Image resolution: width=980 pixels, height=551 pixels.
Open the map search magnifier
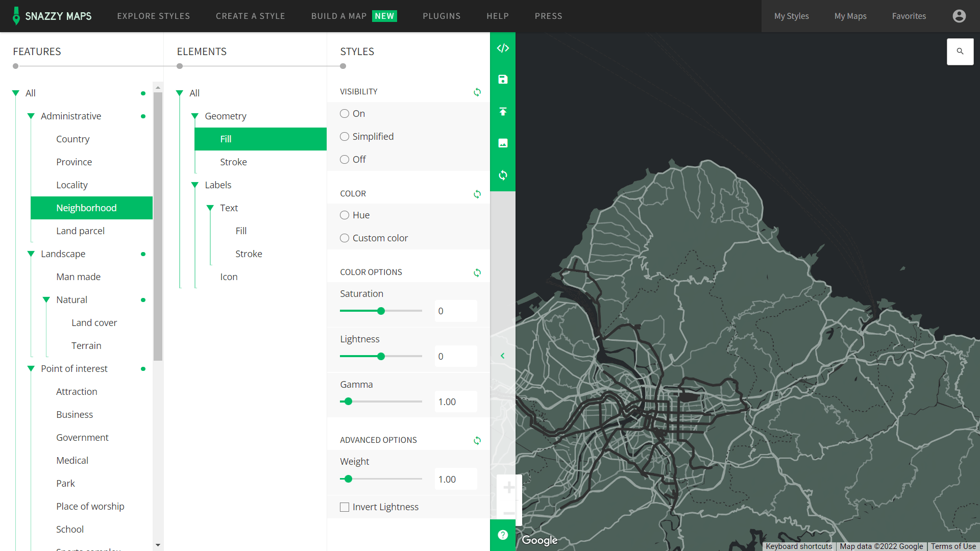pos(960,52)
